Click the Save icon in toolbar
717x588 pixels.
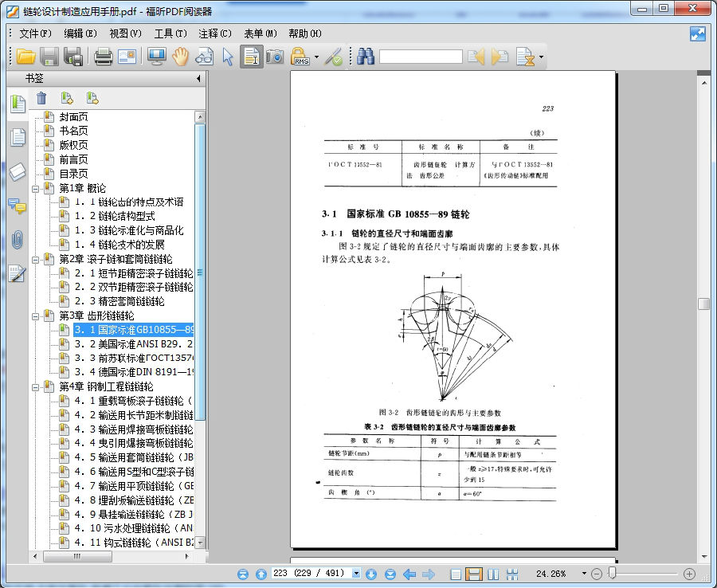[49, 57]
